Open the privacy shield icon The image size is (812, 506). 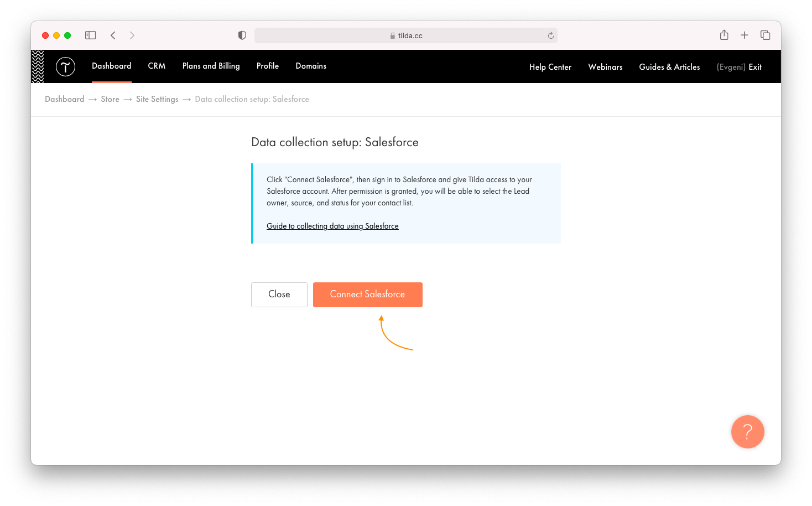(x=242, y=35)
